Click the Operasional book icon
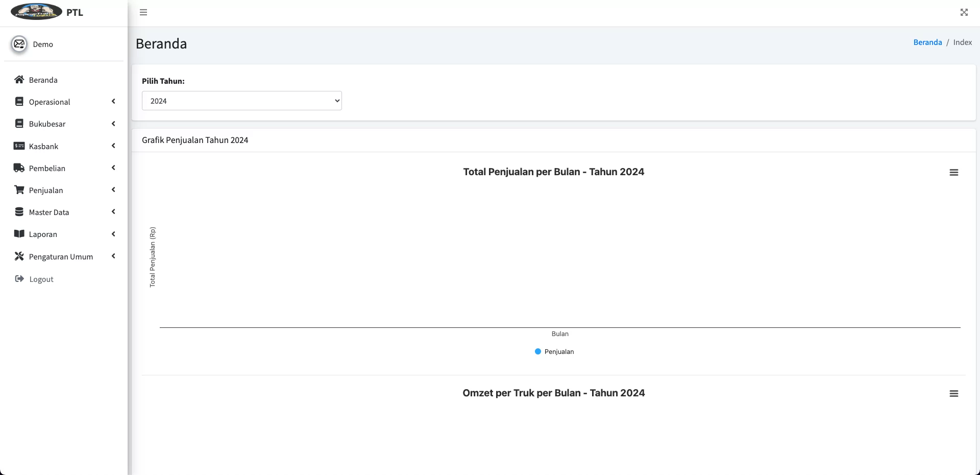This screenshot has width=980, height=475. point(19,102)
